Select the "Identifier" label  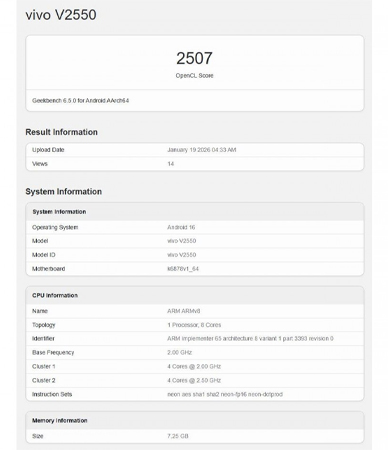point(43,339)
